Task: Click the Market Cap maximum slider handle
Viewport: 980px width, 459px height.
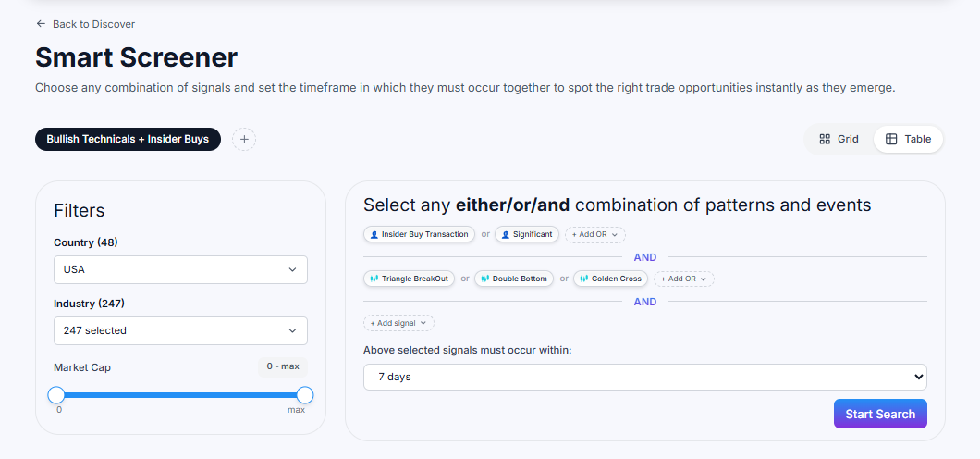Action: (305, 395)
